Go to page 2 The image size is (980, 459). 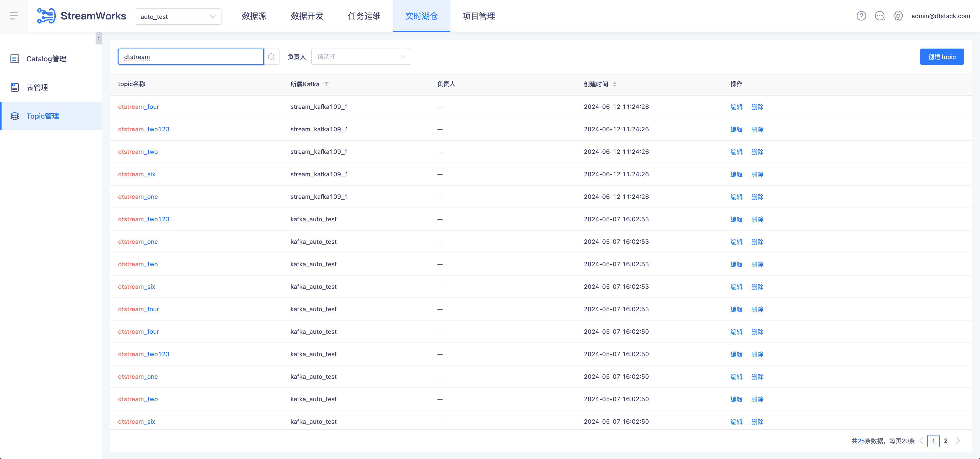[x=946, y=441]
